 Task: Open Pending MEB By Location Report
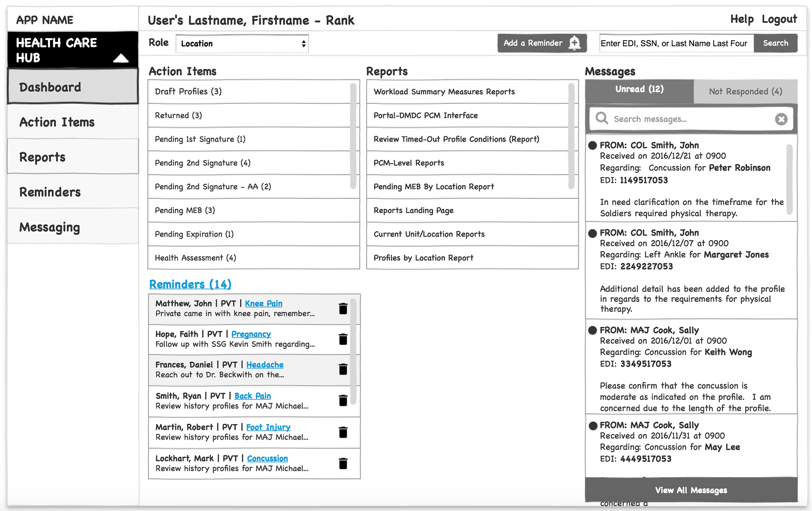472,186
